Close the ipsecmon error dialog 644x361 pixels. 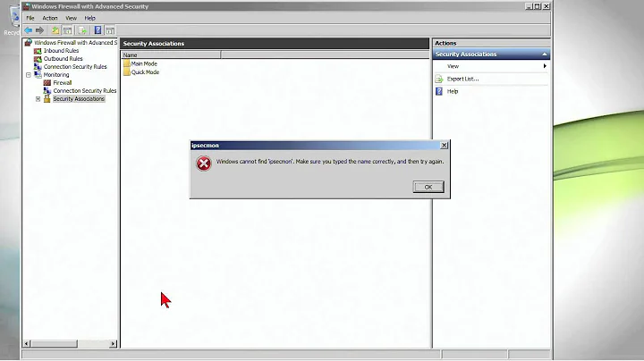coord(444,146)
